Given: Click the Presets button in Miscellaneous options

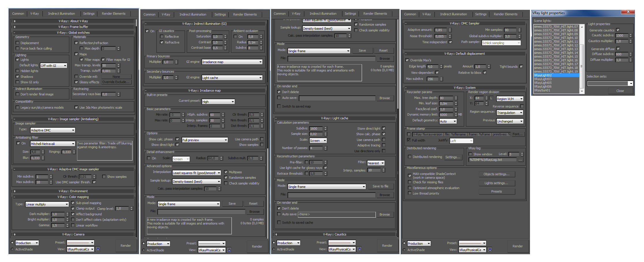Looking at the screenshot, I should click(x=496, y=191).
